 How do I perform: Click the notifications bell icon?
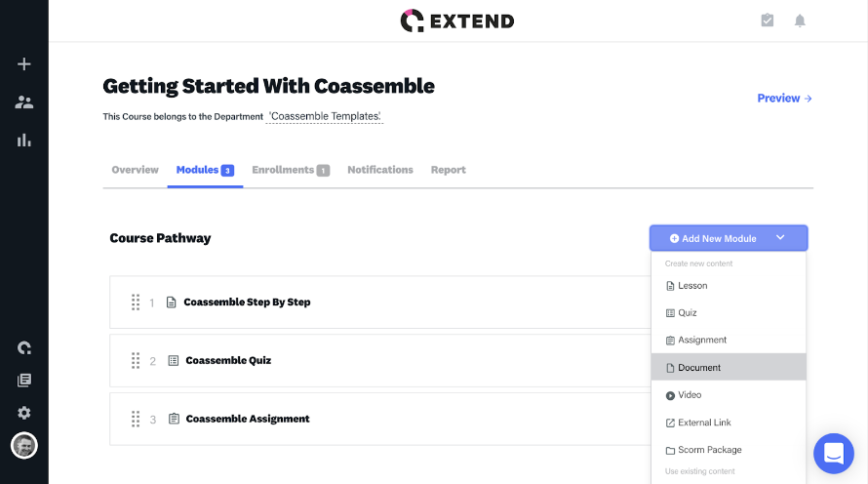[x=800, y=20]
